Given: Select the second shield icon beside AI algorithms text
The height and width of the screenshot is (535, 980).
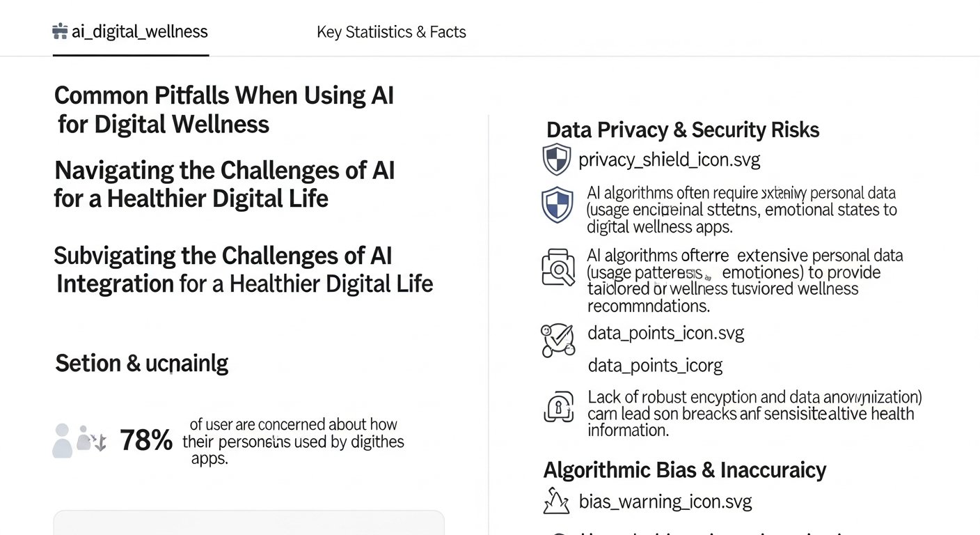Looking at the screenshot, I should [558, 205].
